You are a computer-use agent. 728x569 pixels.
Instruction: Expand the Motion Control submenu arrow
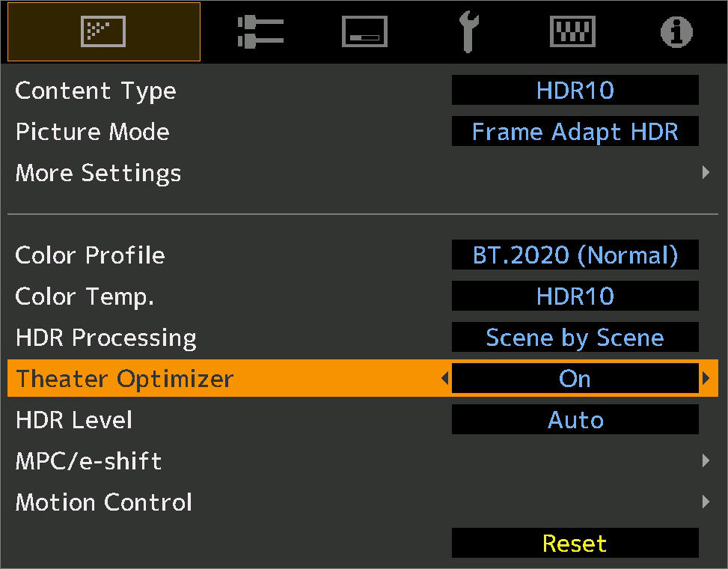click(x=706, y=502)
